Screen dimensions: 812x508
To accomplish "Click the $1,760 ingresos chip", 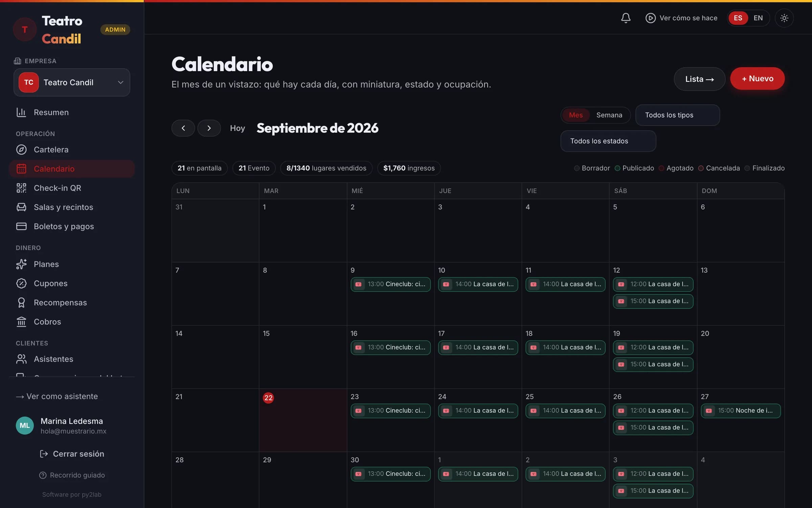I will (409, 168).
